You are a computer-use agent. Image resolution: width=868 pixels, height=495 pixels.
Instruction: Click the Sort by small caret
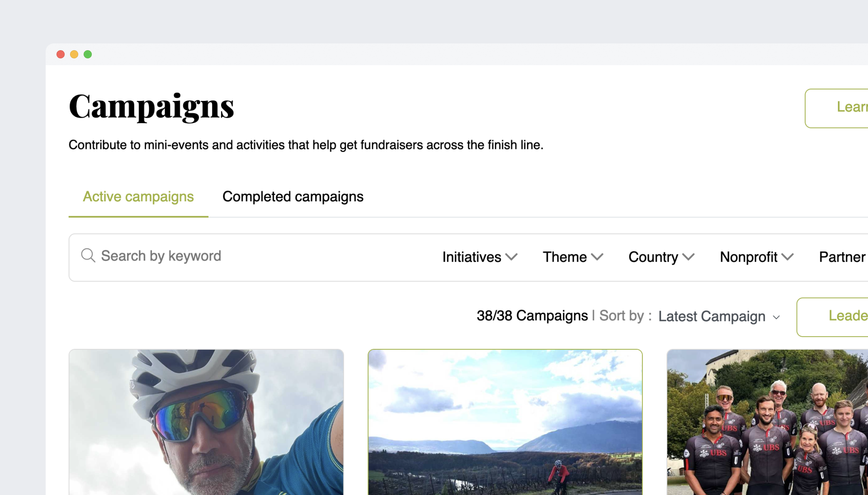point(776,317)
